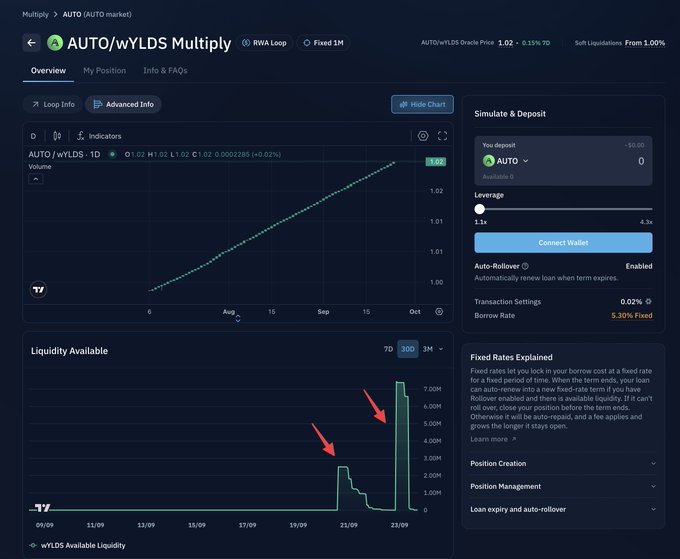
Task: Click the Leverage slider handle
Action: [479, 209]
